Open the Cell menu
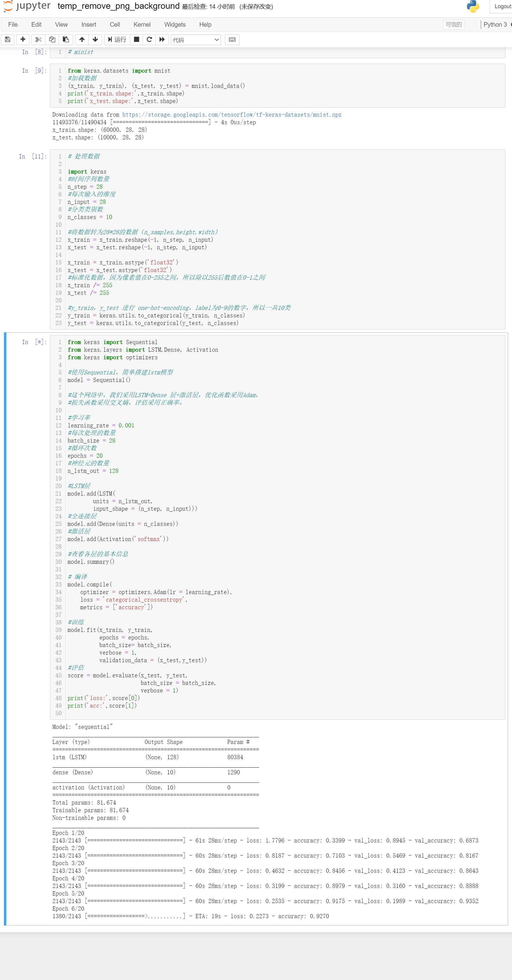Image resolution: width=512 pixels, height=980 pixels. point(115,24)
